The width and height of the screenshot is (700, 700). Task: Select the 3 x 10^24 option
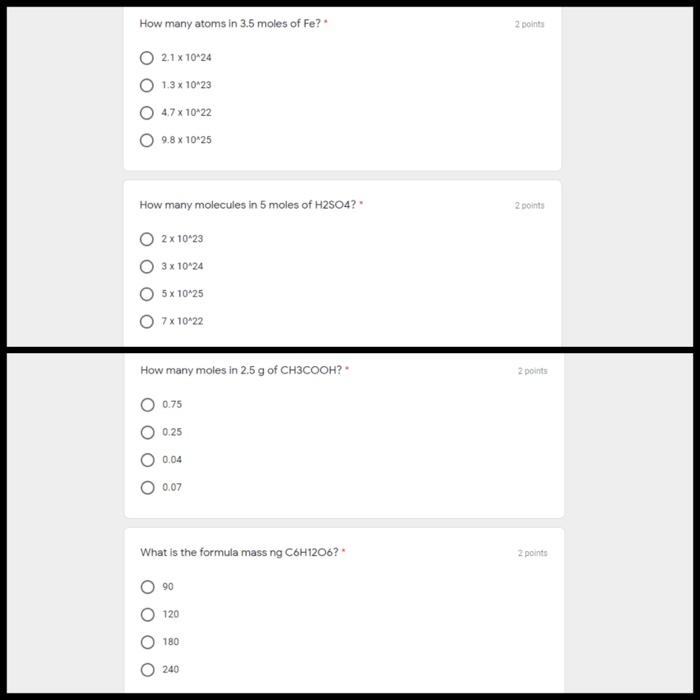(x=146, y=267)
